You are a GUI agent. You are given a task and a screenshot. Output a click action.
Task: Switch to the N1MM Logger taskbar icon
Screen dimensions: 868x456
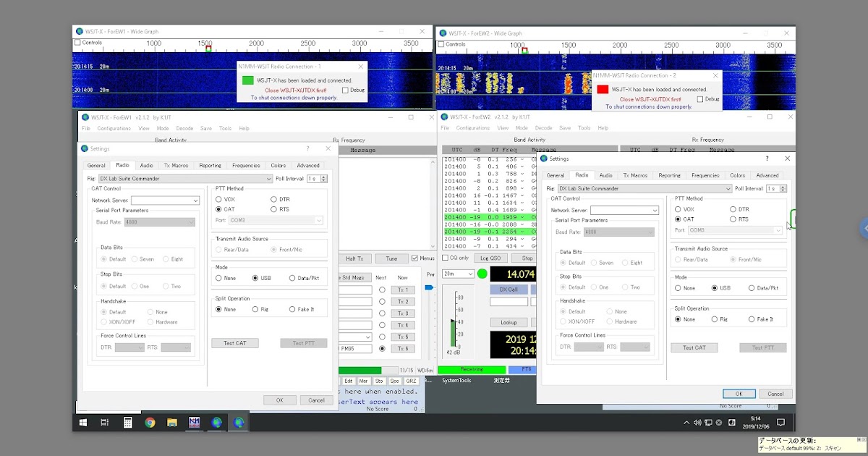coord(194,423)
